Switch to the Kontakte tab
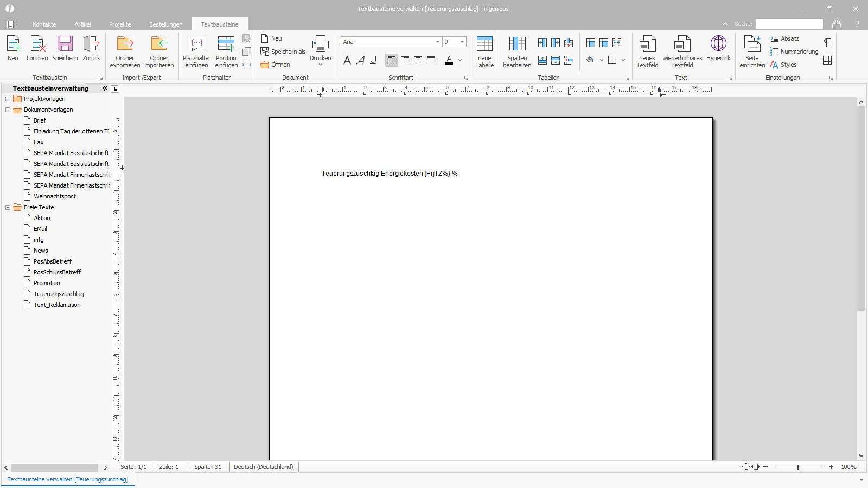 click(x=44, y=24)
